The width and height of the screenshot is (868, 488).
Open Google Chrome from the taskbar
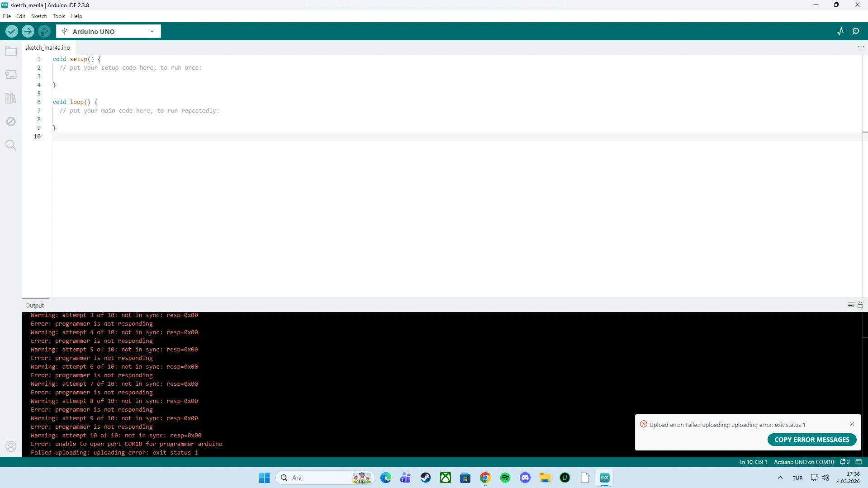(485, 478)
